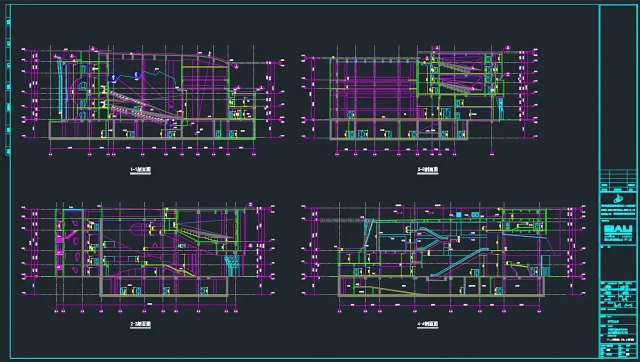This screenshot has height=362, width=640.
Task: Click the 3-3 section drawing title label
Action: [428, 170]
